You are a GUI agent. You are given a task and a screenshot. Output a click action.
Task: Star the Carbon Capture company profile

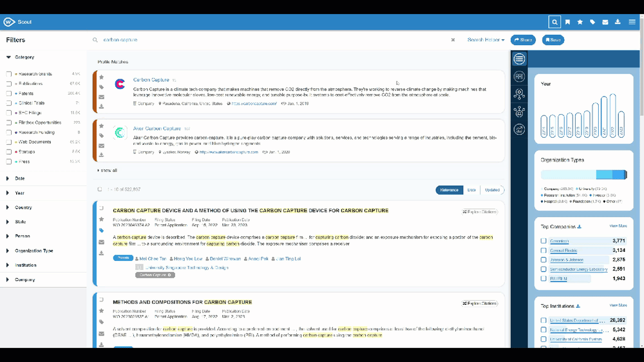pos(102,77)
